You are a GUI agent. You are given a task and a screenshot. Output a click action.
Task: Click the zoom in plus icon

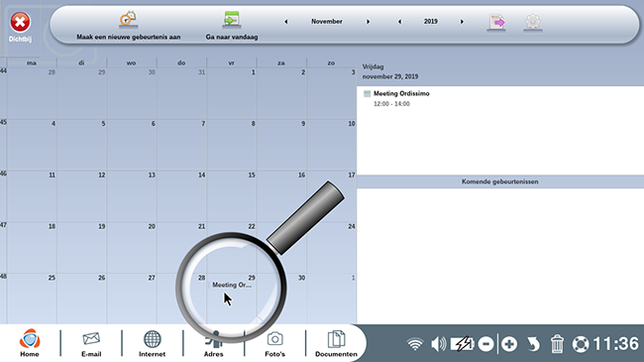[x=509, y=344]
